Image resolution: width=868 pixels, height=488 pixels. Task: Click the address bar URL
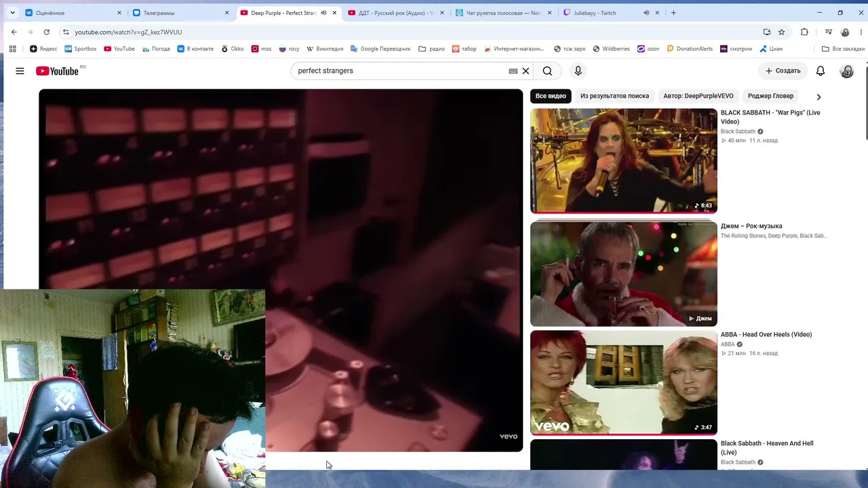(128, 32)
